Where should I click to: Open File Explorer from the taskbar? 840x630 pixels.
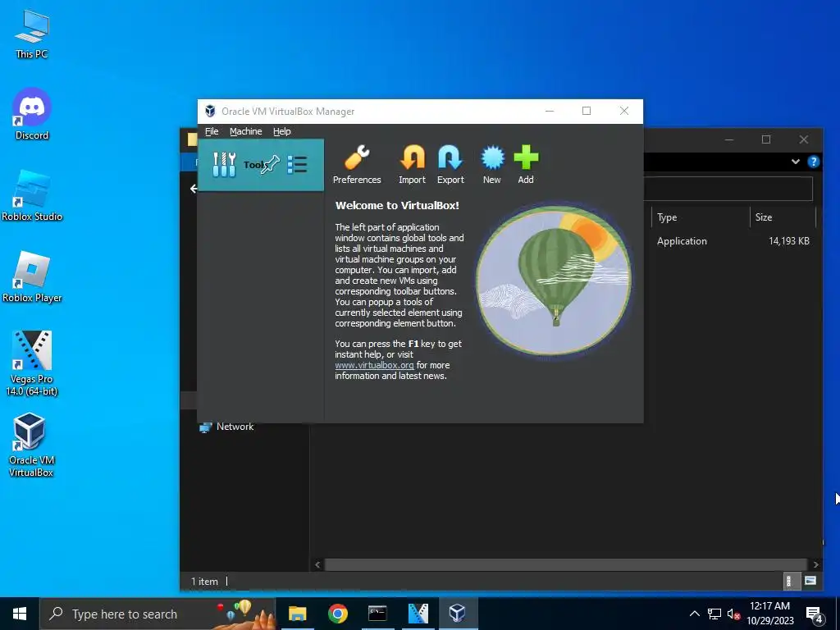coord(297,614)
